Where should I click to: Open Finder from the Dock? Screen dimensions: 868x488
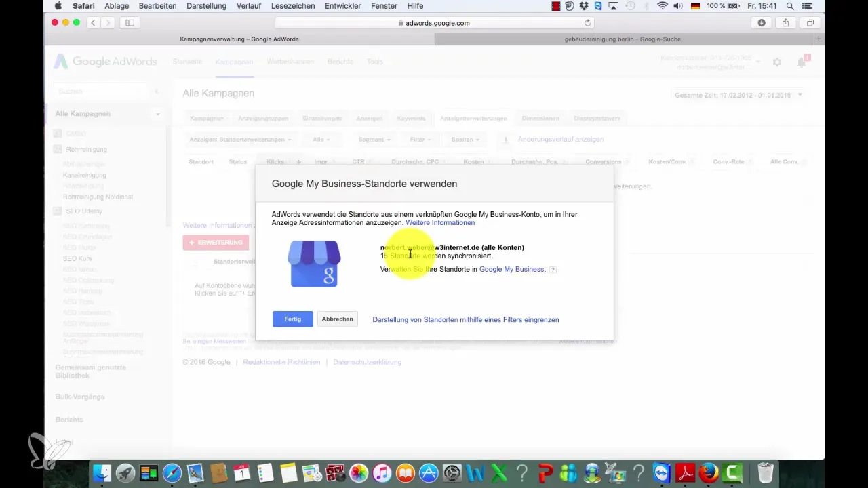101,472
